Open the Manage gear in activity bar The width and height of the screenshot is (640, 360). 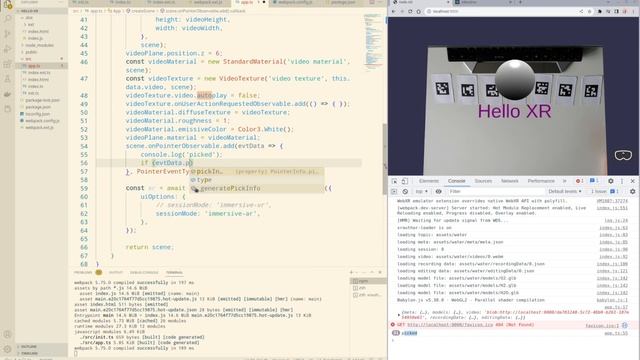[7, 349]
